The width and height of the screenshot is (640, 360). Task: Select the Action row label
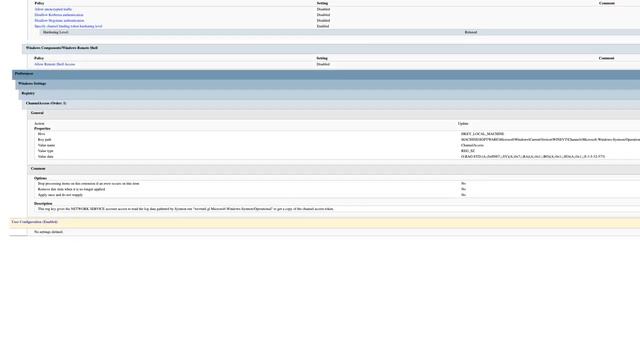click(x=39, y=123)
